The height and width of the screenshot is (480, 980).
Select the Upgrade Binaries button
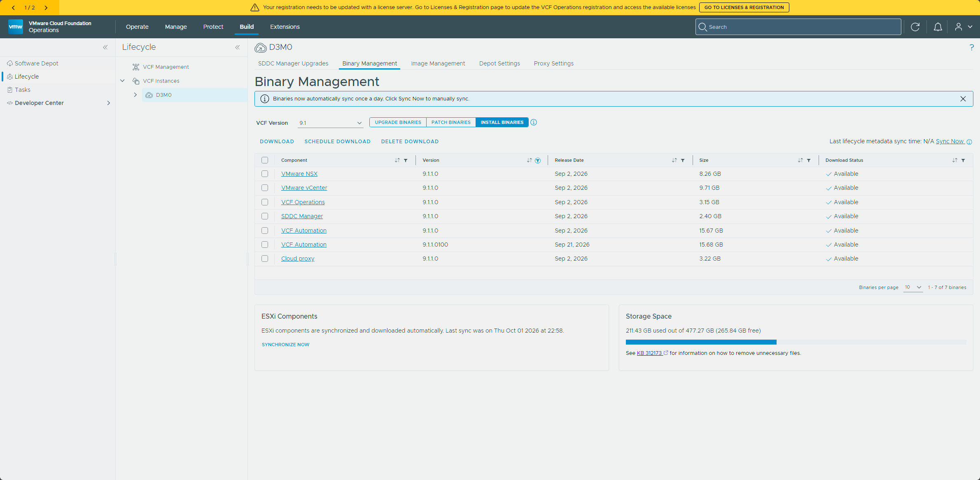(398, 122)
